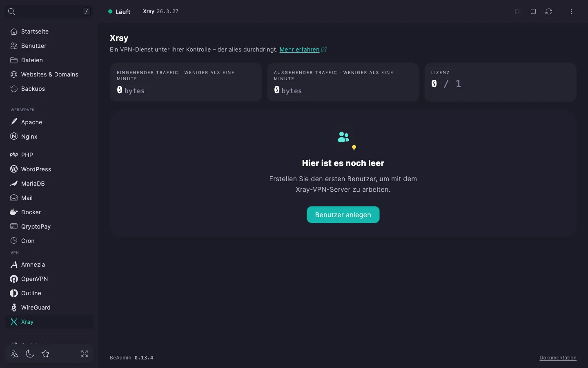The width and height of the screenshot is (588, 368).
Task: Click the Xray 26.3.27 version label
Action: 160,11
